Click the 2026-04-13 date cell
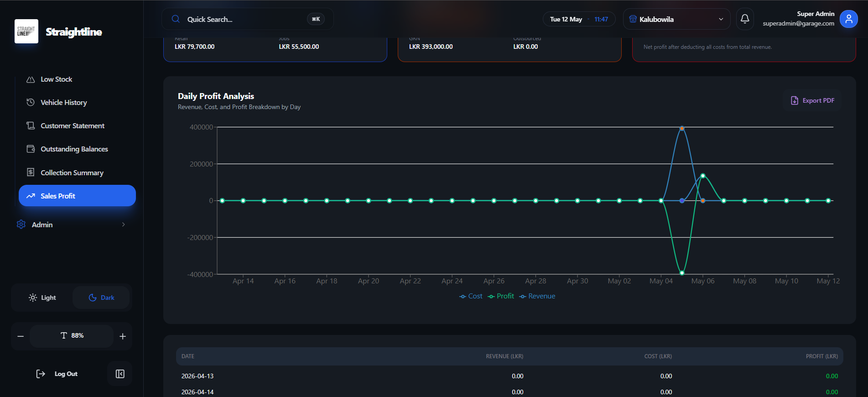This screenshot has height=397, width=868. coord(198,376)
